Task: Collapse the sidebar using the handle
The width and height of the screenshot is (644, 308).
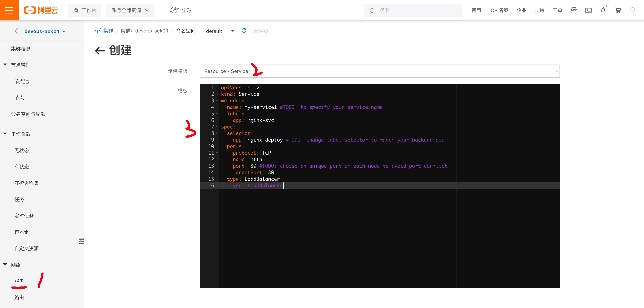Action: [81, 241]
